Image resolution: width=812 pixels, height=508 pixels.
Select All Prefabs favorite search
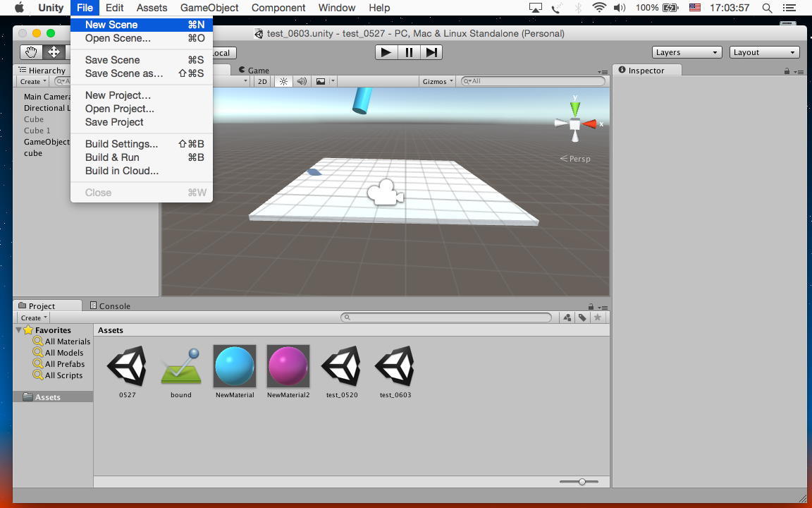point(59,364)
